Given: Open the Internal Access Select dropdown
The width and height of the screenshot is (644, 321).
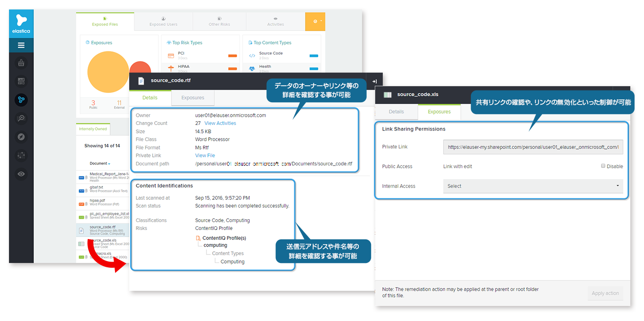Looking at the screenshot, I should click(533, 186).
